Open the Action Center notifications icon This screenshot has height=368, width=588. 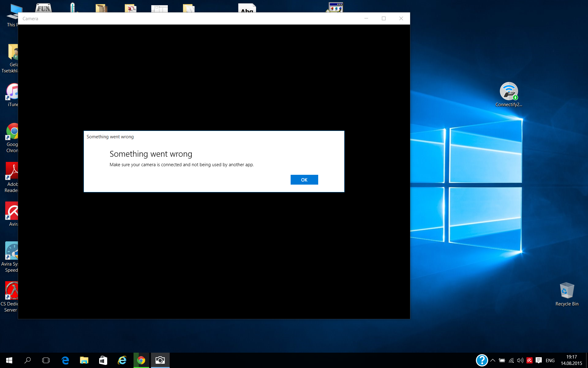pos(539,360)
